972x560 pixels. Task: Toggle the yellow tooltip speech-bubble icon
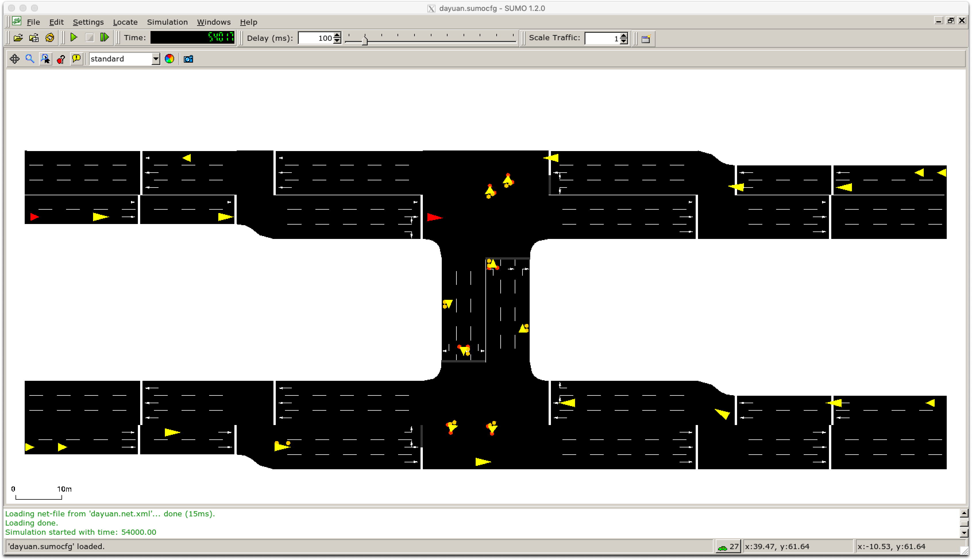[76, 59]
